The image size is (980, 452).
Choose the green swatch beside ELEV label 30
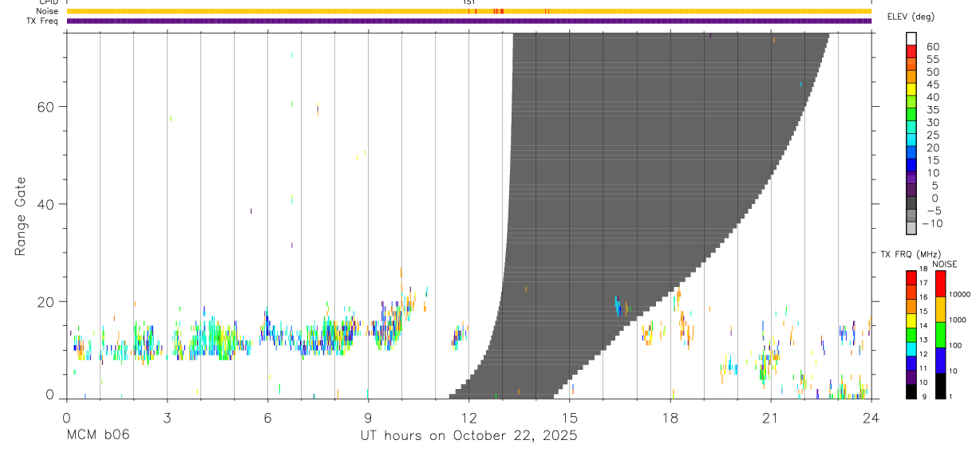tap(911, 115)
